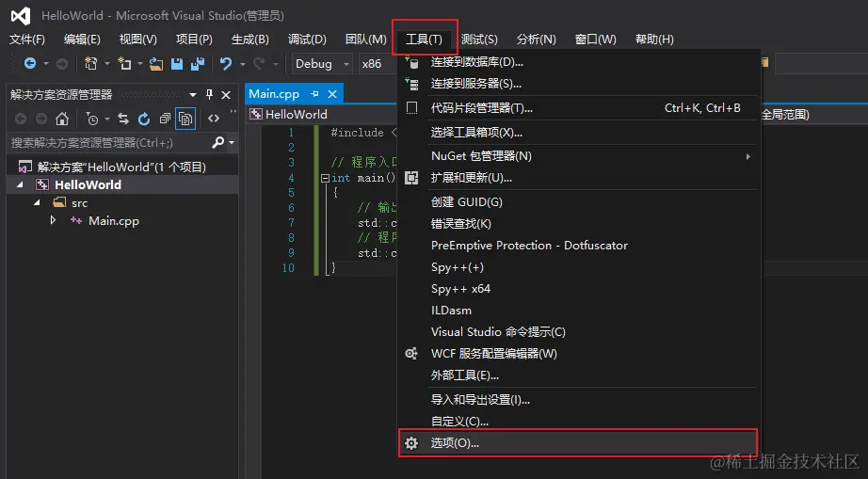Image resolution: width=868 pixels, height=479 pixels.
Task: Click the Save floppy disk icon
Action: tap(177, 64)
